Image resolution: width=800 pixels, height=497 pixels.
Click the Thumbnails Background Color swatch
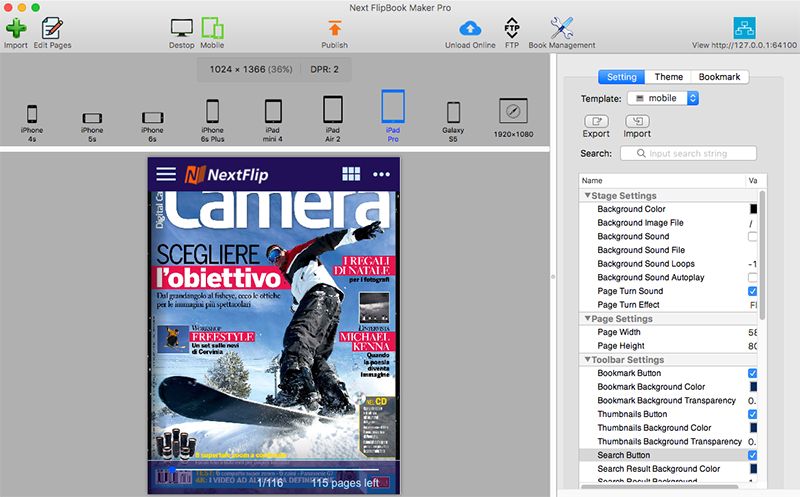pyautogui.click(x=754, y=428)
